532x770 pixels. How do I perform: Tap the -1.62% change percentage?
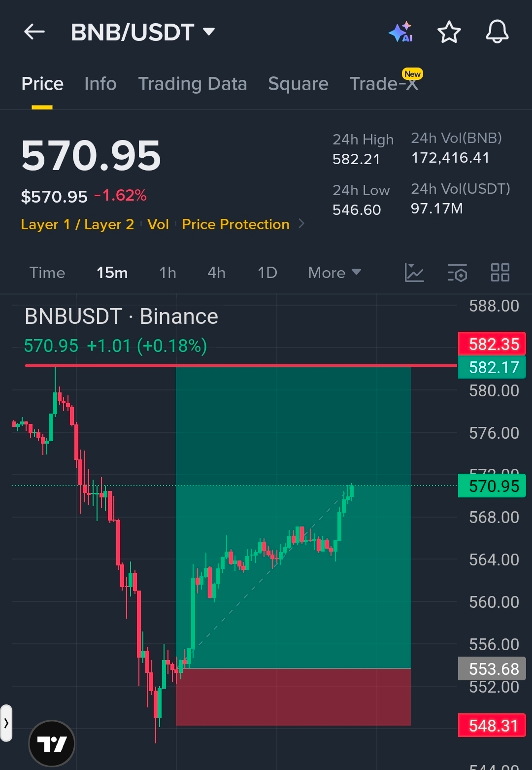point(120,195)
